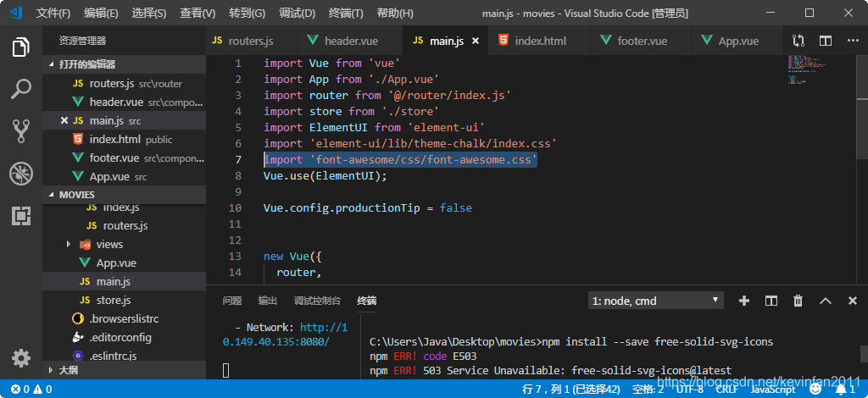868x398 pixels.
Task: Change line ending CRLF setting
Action: (726, 390)
